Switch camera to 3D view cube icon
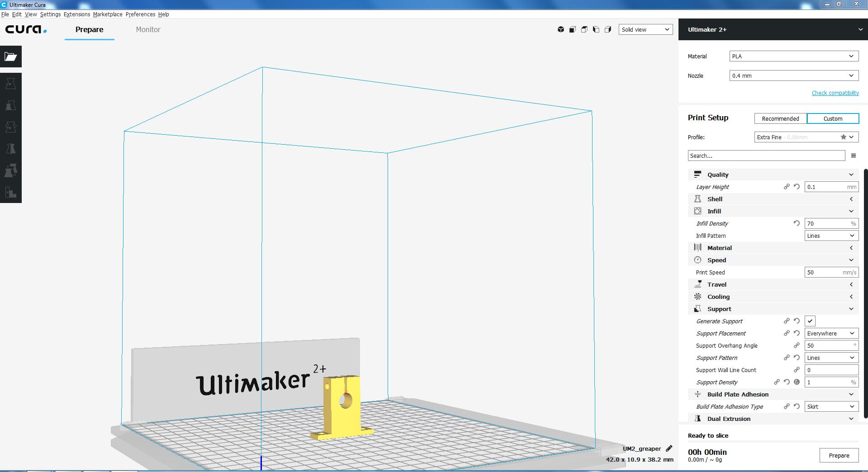Screen dimensions: 868x472 561,29
